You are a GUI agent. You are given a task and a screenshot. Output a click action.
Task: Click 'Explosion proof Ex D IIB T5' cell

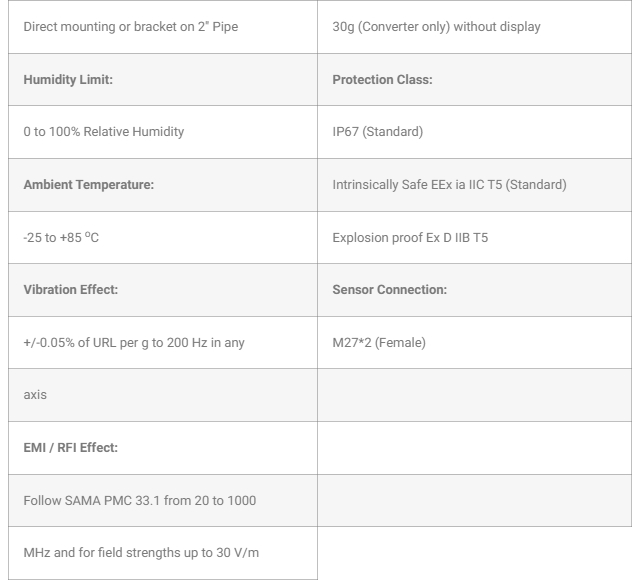[x=410, y=238]
